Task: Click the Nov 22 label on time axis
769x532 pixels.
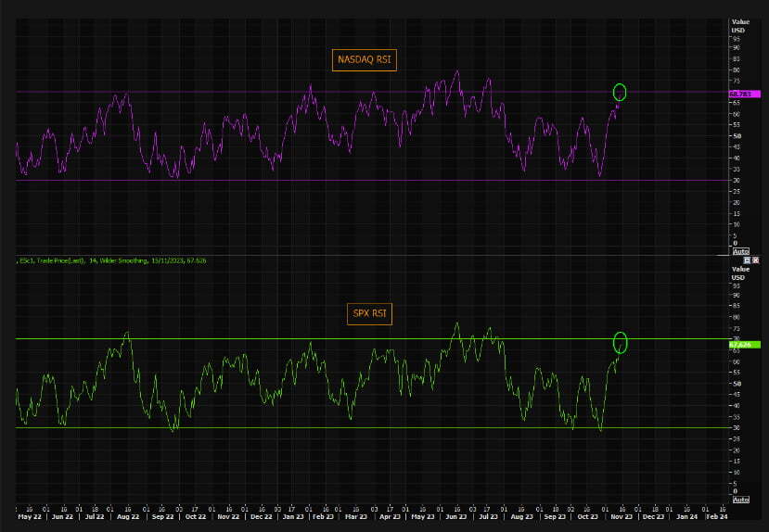Action: click(x=228, y=517)
